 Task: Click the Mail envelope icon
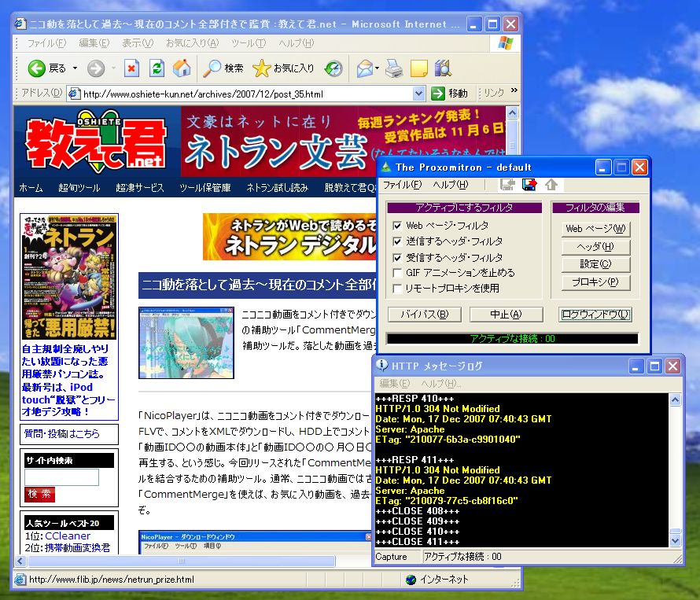(364, 68)
